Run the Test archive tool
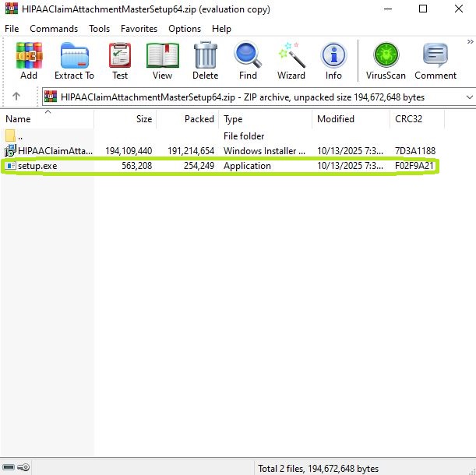 click(x=120, y=55)
